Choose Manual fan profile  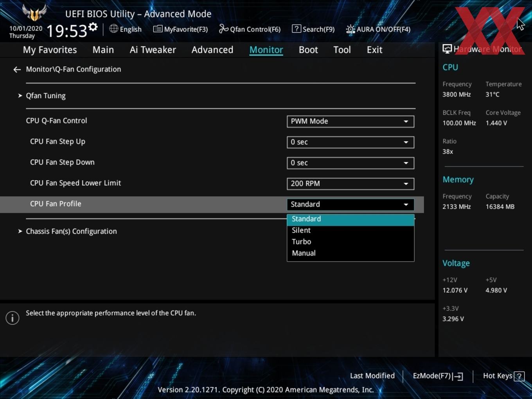coord(350,253)
